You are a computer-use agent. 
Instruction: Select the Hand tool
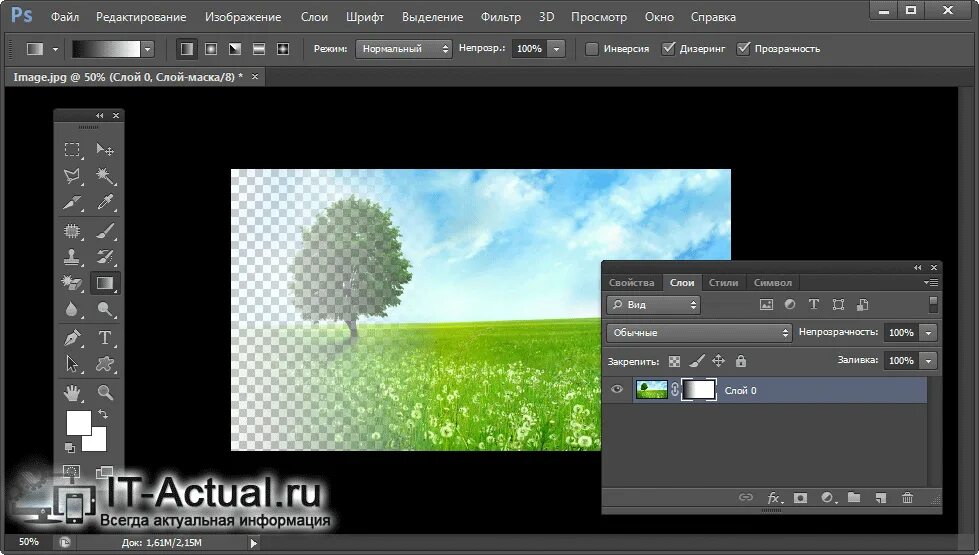[x=72, y=393]
